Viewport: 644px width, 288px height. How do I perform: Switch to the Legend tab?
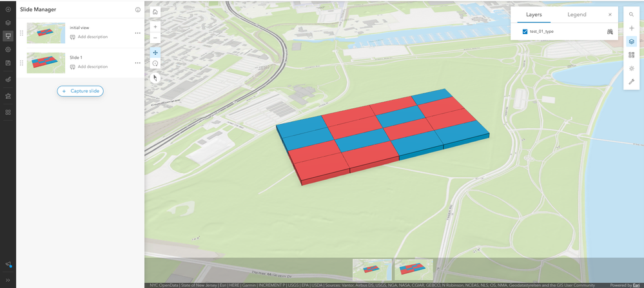point(577,15)
